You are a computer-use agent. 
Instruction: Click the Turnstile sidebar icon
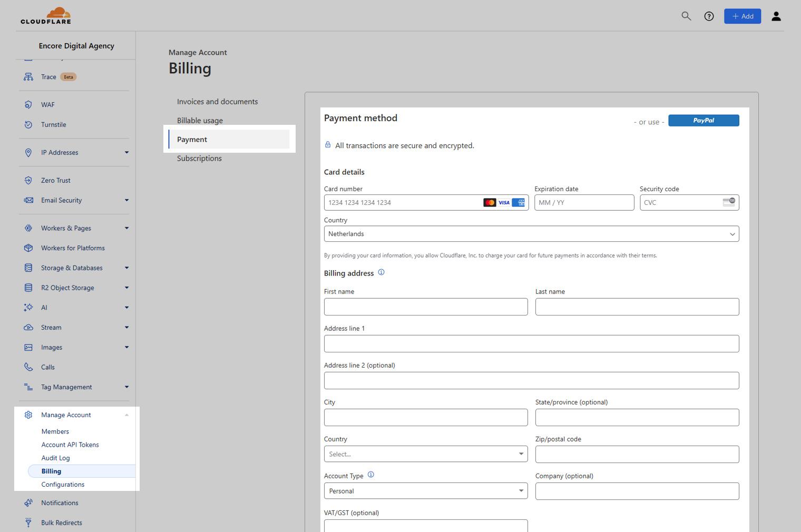tap(28, 125)
